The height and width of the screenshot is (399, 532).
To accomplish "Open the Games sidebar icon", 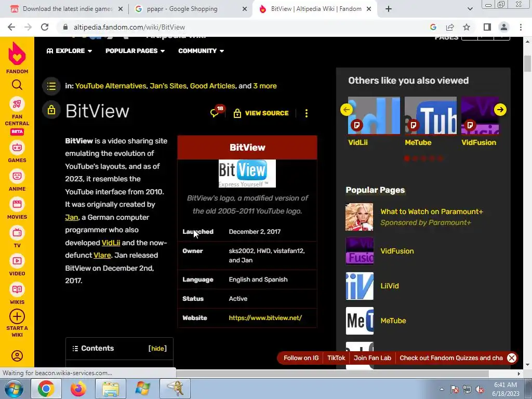I will [x=17, y=148].
